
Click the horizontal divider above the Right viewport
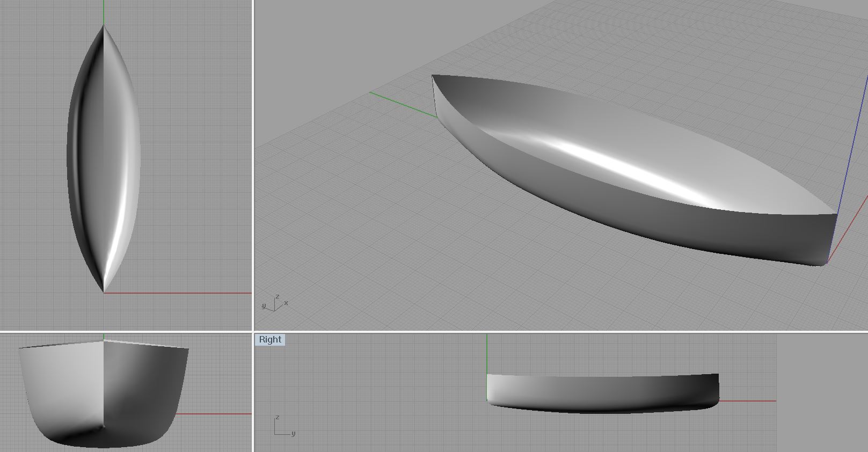pos(537,332)
